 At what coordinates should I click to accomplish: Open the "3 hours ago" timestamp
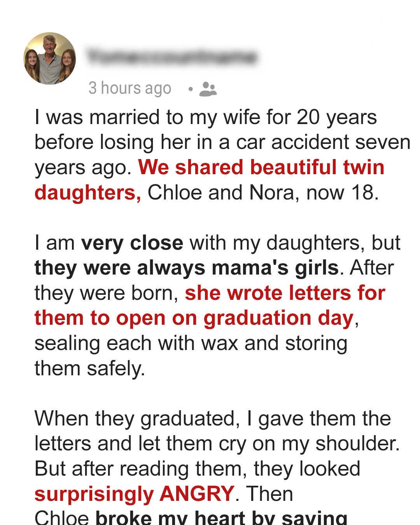coord(129,88)
